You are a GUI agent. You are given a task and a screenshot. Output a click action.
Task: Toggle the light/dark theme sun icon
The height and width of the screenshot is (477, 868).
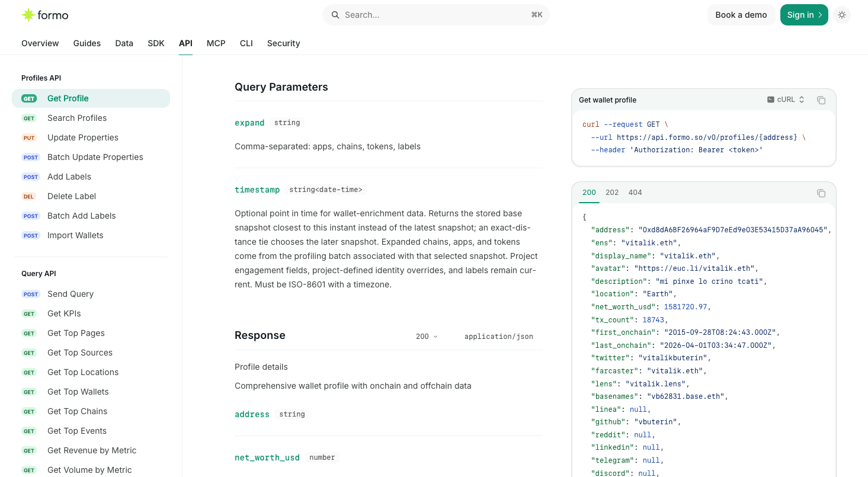842,15
